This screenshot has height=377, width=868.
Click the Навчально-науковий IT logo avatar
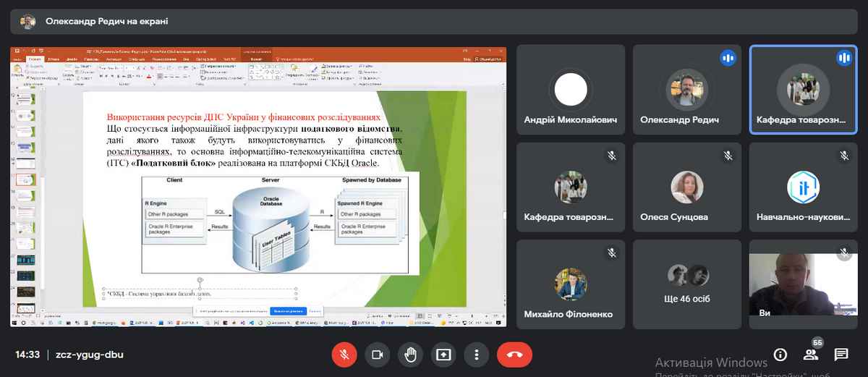click(803, 187)
